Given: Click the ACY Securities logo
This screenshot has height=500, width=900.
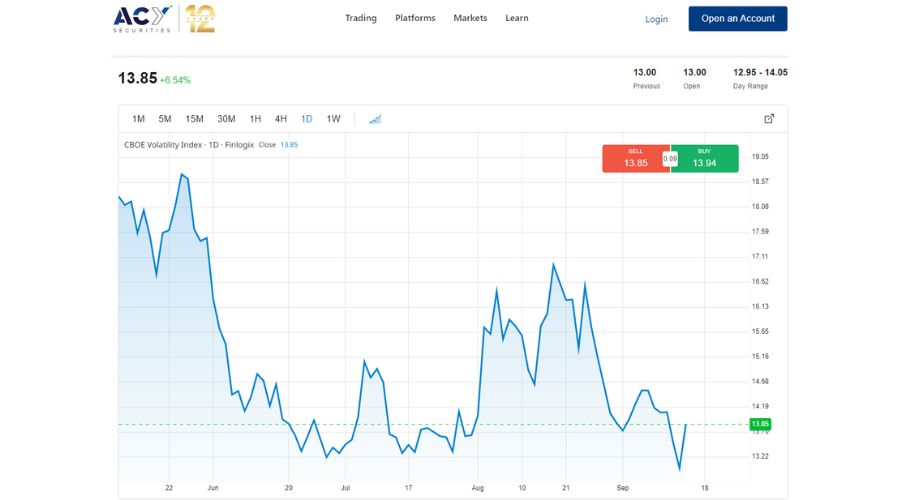Looking at the screenshot, I should click(143, 19).
